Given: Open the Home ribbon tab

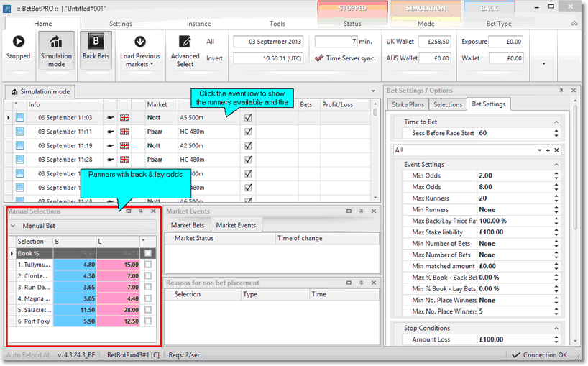Looking at the screenshot, I should click(x=42, y=24).
